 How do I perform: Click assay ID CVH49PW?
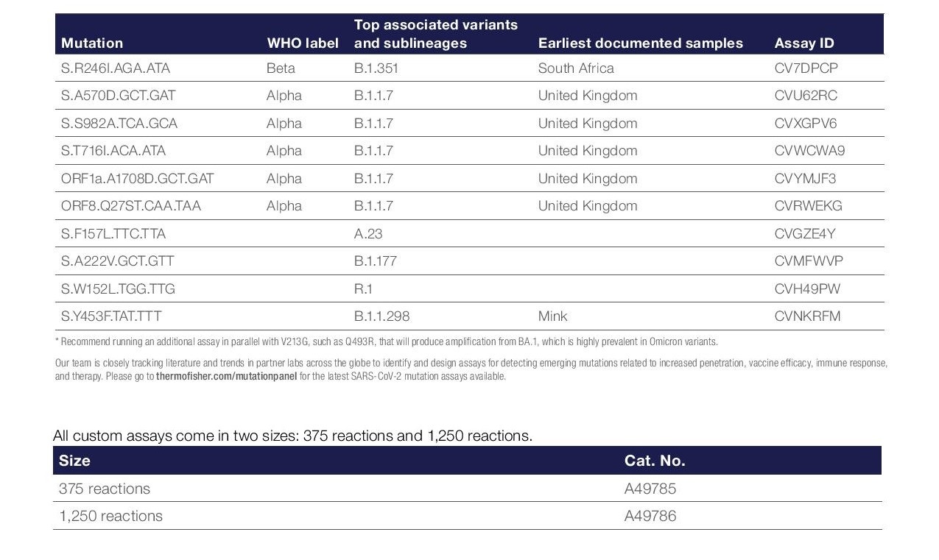tap(807, 289)
